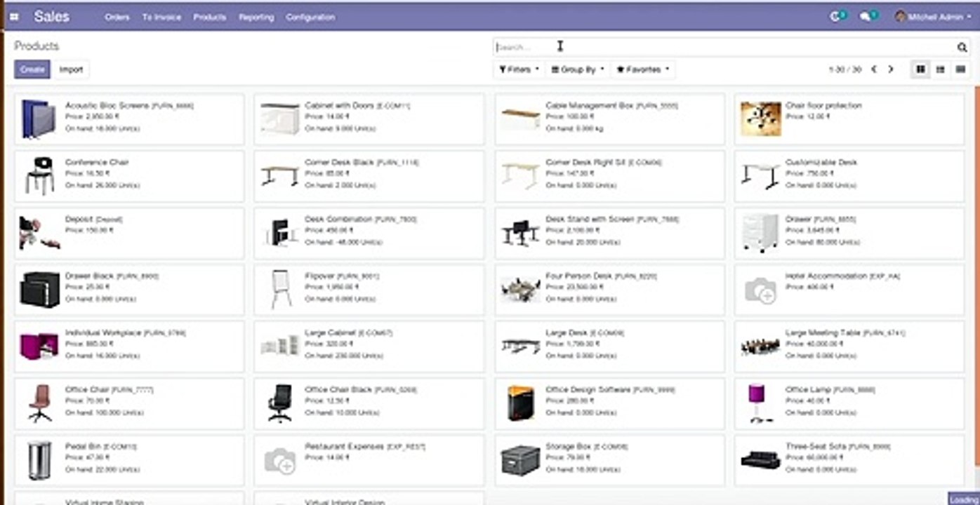Focus the Search input field
This screenshot has width=980, height=505.
[724, 48]
